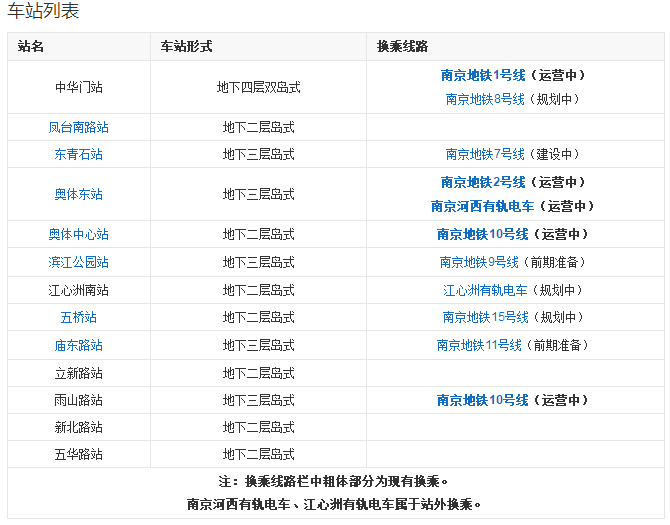Open the 东青石站 station link
The height and width of the screenshot is (525, 670).
pos(79,154)
